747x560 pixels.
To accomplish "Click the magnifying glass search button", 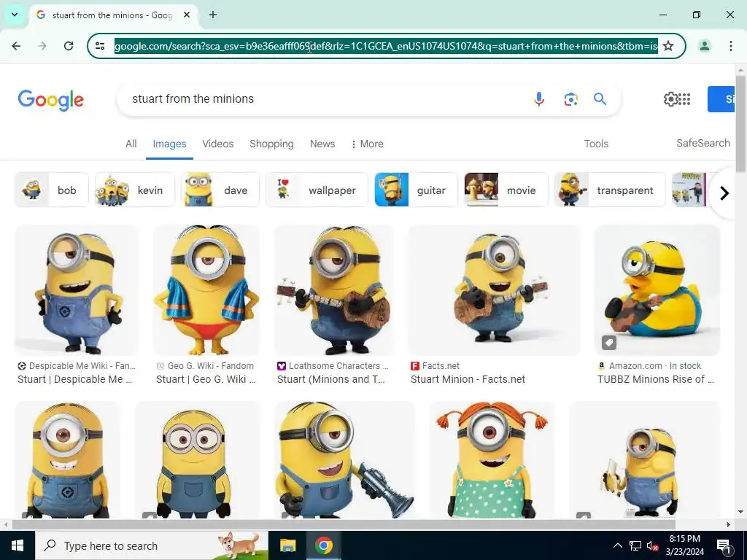I will [600, 99].
